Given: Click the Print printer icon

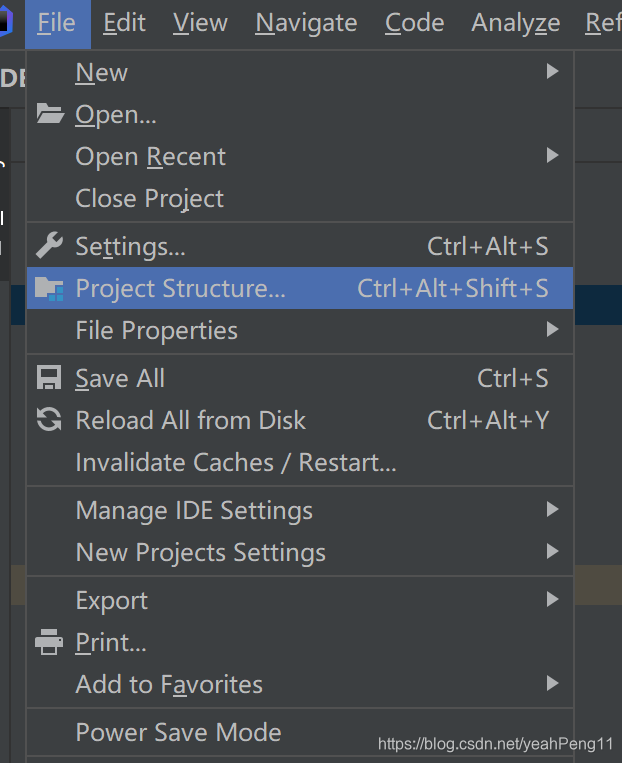Looking at the screenshot, I should [x=49, y=642].
